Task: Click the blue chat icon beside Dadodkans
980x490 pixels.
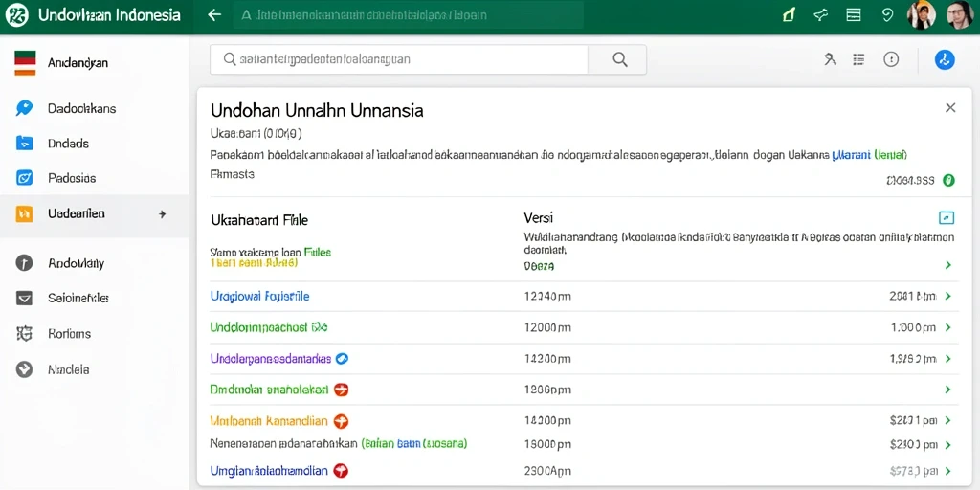Action: pos(24,108)
